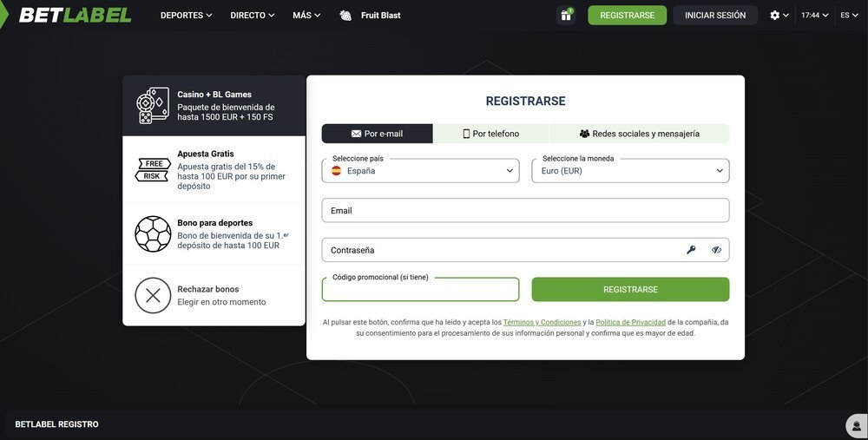The width and height of the screenshot is (868, 440).
Task: Click the casino cards and dice icon
Action: (x=153, y=105)
